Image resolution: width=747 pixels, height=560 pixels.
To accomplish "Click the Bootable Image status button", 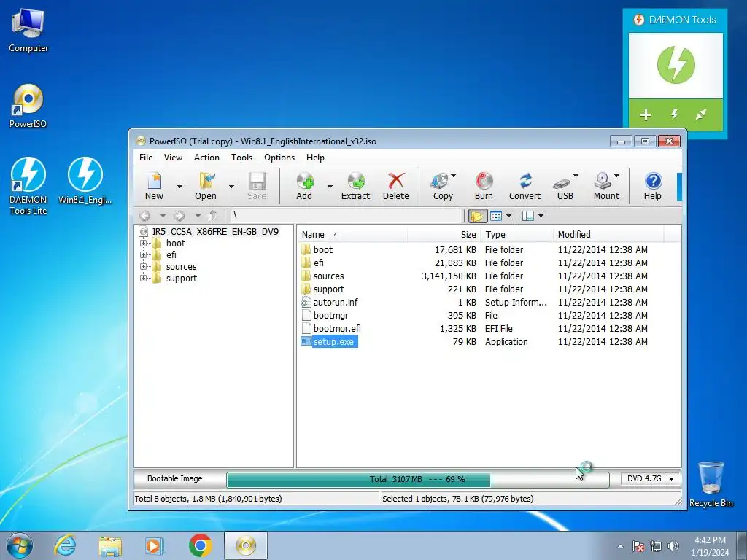I will pyautogui.click(x=175, y=478).
